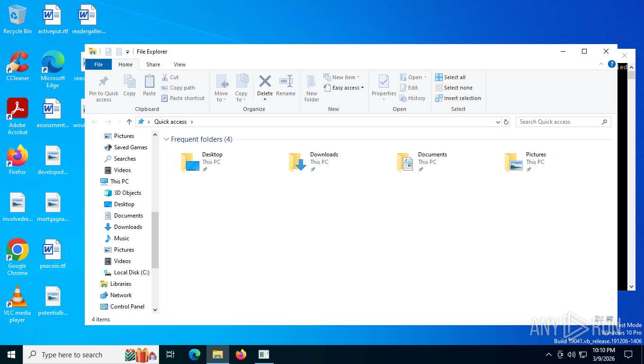This screenshot has width=644, height=364.
Task: Click the Search Quick access field
Action: tap(563, 122)
